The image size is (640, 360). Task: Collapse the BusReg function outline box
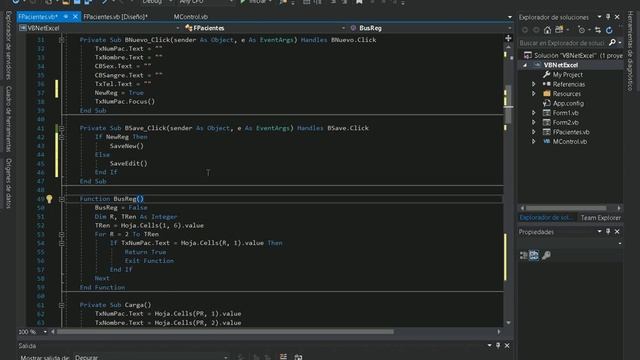[x=61, y=199]
